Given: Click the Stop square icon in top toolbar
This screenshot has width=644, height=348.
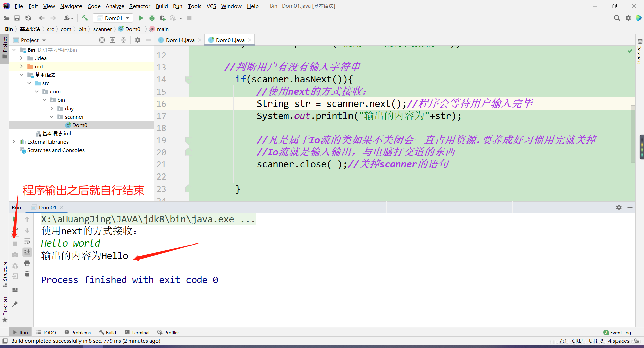Looking at the screenshot, I should 189,18.
